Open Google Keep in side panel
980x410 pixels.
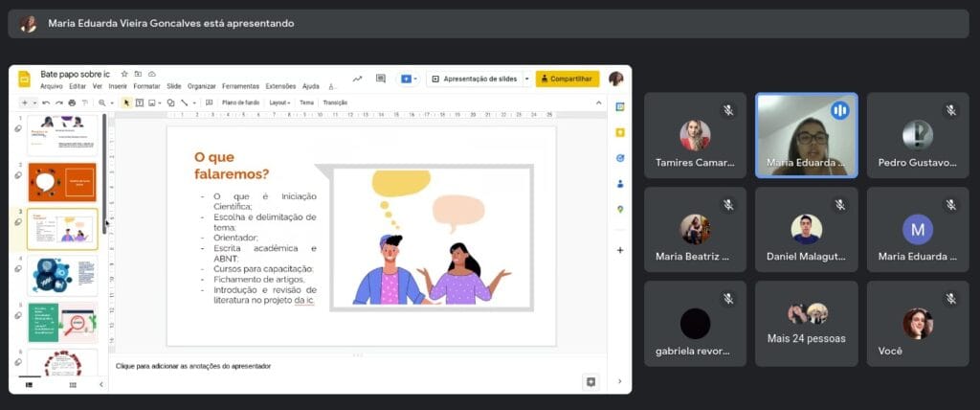pos(620,132)
